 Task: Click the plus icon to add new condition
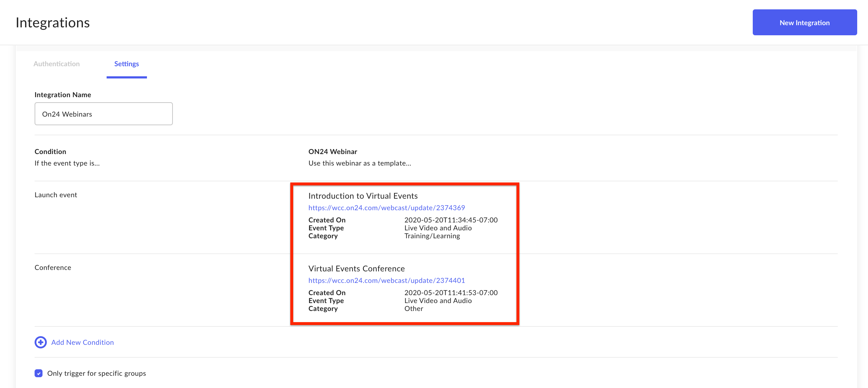(40, 342)
